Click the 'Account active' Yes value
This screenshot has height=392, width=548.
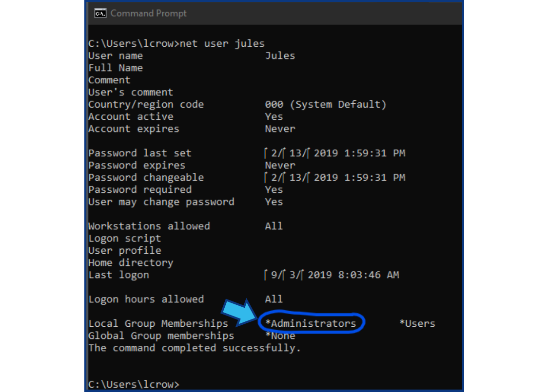274,116
